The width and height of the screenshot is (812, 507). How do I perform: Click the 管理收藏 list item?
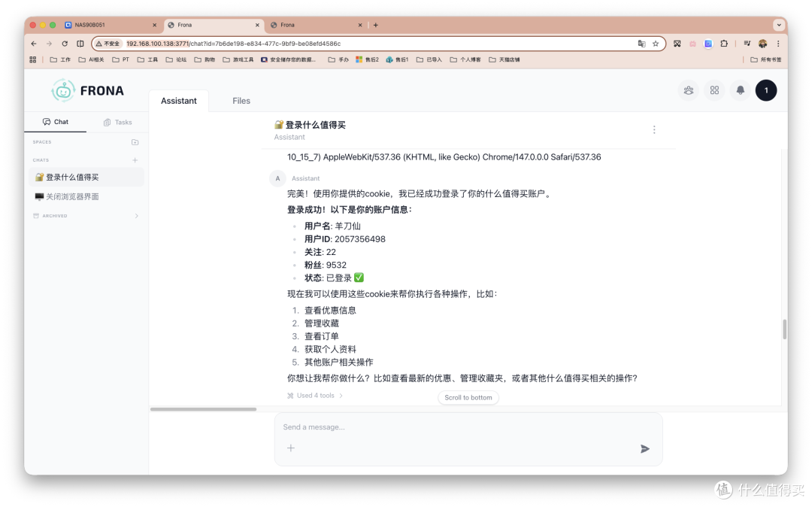pos(322,323)
